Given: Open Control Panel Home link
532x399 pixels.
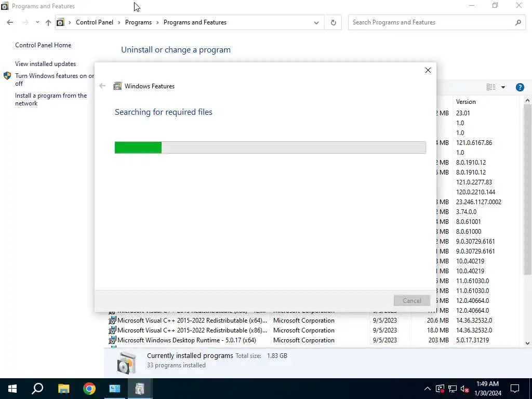Looking at the screenshot, I should 43,45.
